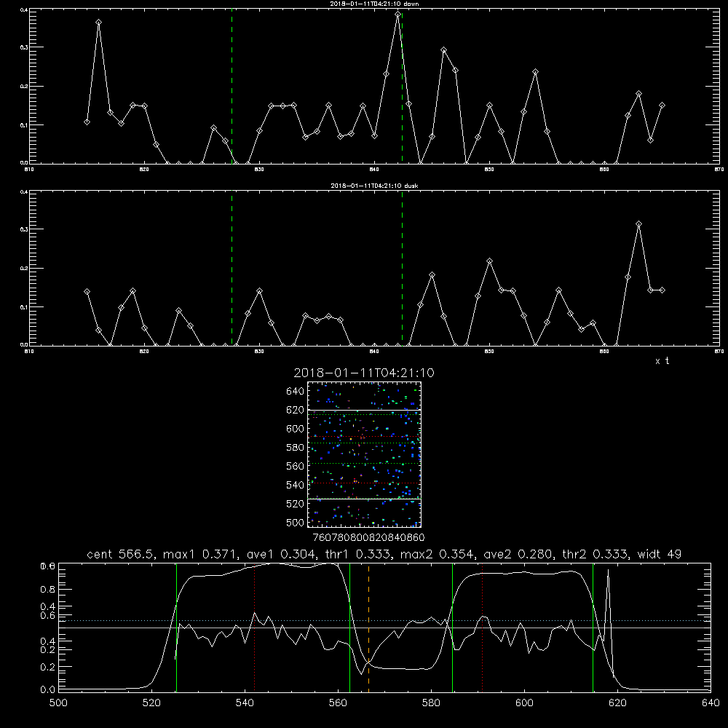Click the 'thr2 0.333' value in the stats line
The height and width of the screenshot is (728, 728).
595,554
